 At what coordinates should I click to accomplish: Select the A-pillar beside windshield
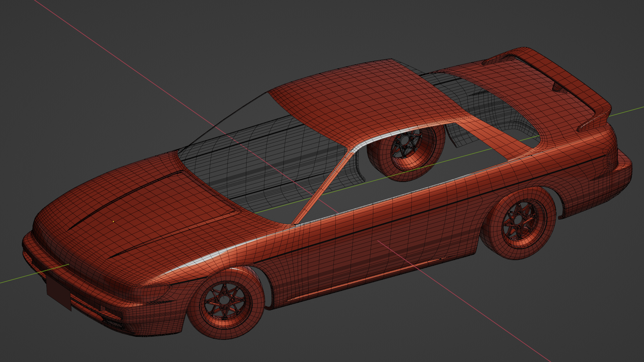(x=322, y=188)
